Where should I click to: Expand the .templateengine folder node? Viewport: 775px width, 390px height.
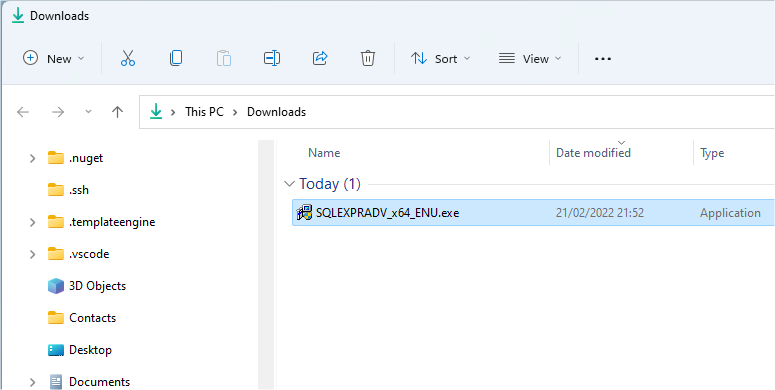[x=33, y=222]
